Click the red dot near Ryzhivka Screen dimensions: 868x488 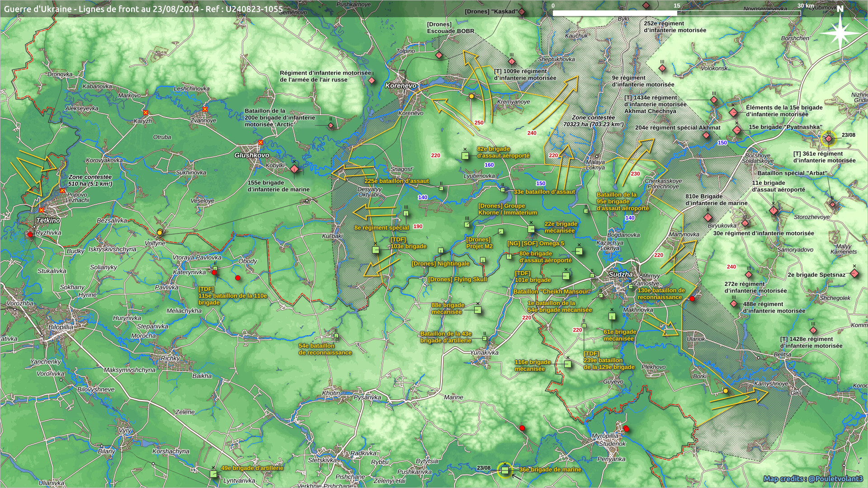[x=30, y=235]
